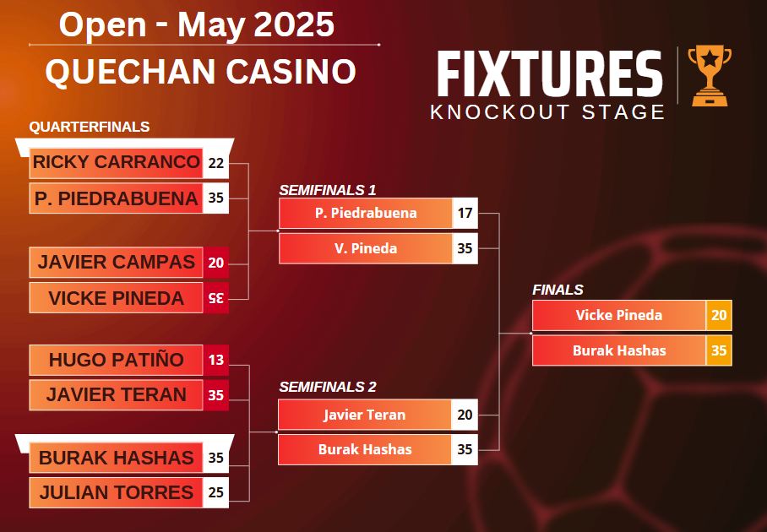This screenshot has width=767, height=532.
Task: Click the QUARTERFINALS label
Action: [89, 128]
